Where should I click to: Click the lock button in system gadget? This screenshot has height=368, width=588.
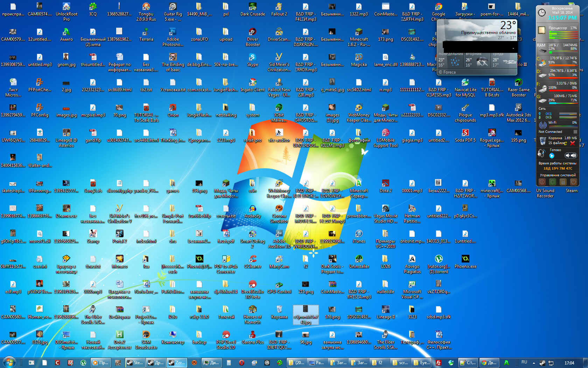pyautogui.click(x=563, y=182)
